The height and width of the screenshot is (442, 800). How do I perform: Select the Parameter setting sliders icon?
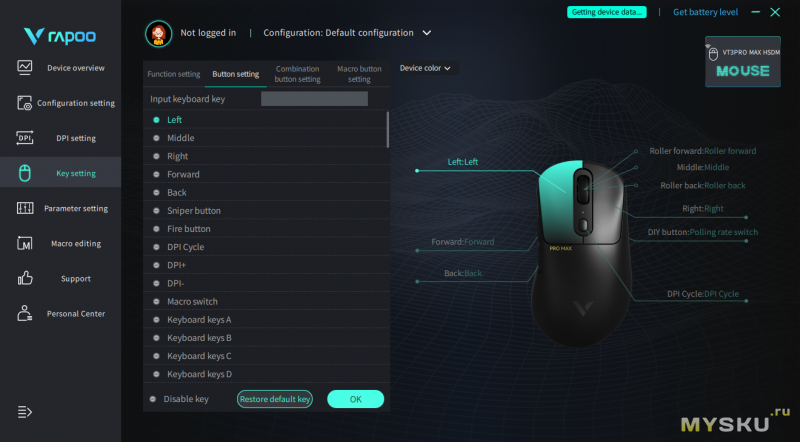pyautogui.click(x=24, y=208)
